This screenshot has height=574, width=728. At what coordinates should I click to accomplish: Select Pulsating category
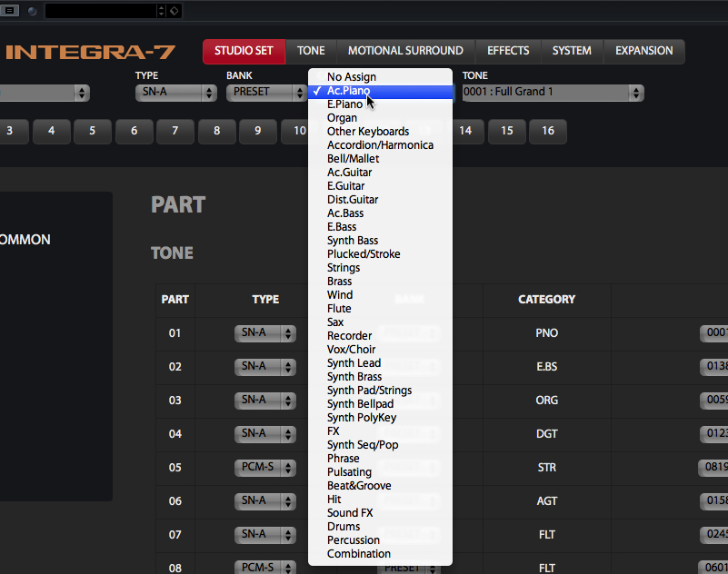point(380,472)
